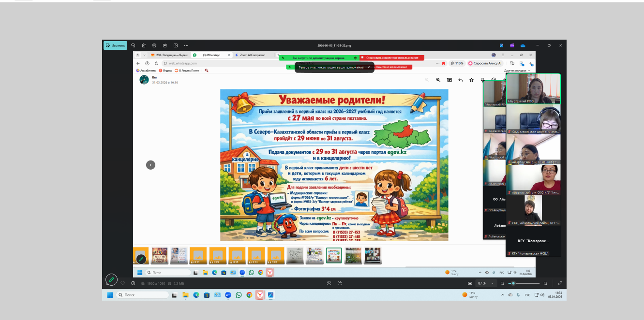This screenshot has height=320, width=644.
Task: Share the image via share icon
Action: click(x=165, y=45)
